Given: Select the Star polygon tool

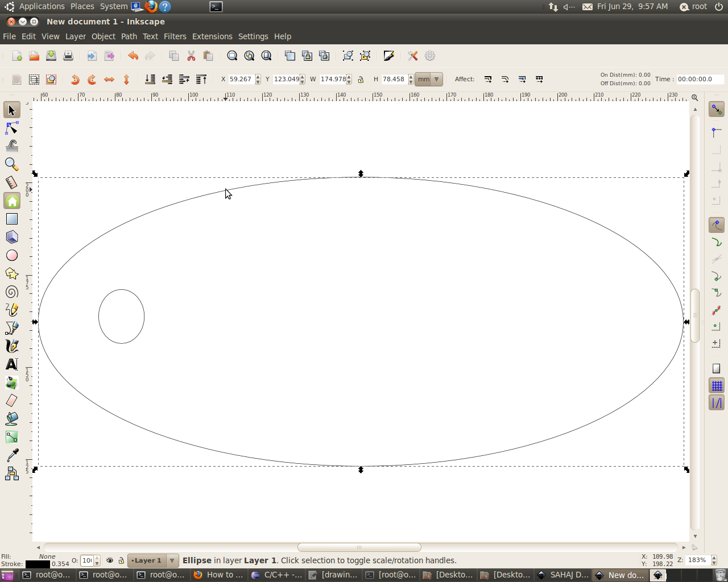Looking at the screenshot, I should tap(12, 273).
